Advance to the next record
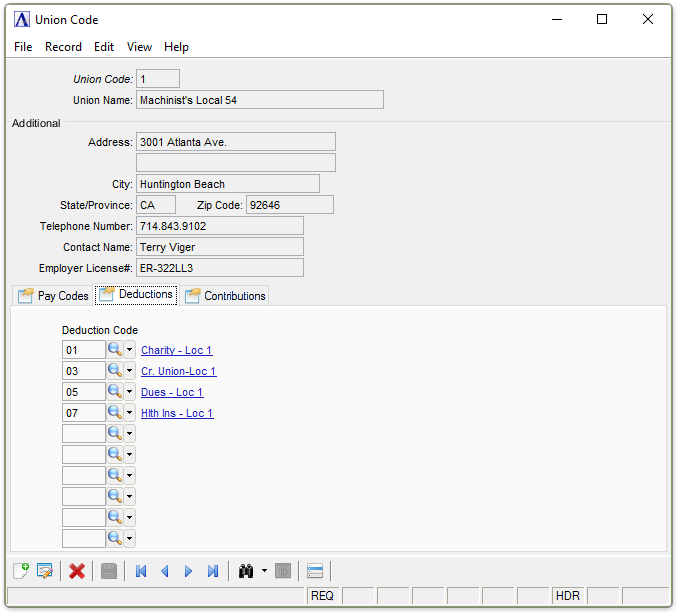The image size is (681, 616). pos(189,571)
